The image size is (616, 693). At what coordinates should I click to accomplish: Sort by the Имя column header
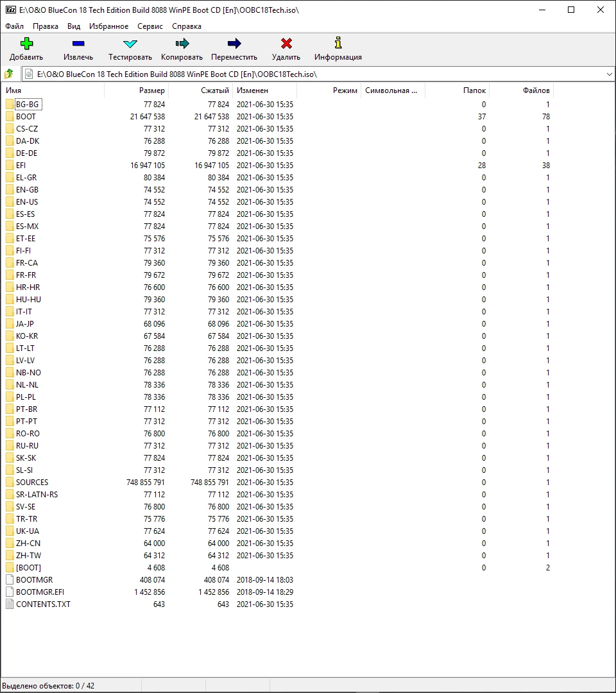click(x=53, y=90)
